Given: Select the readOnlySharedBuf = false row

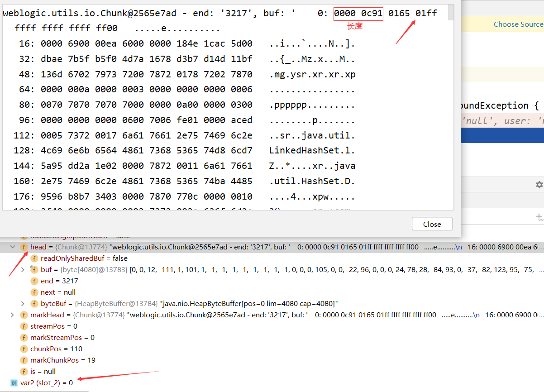Looking at the screenshot, I should coord(272,258).
